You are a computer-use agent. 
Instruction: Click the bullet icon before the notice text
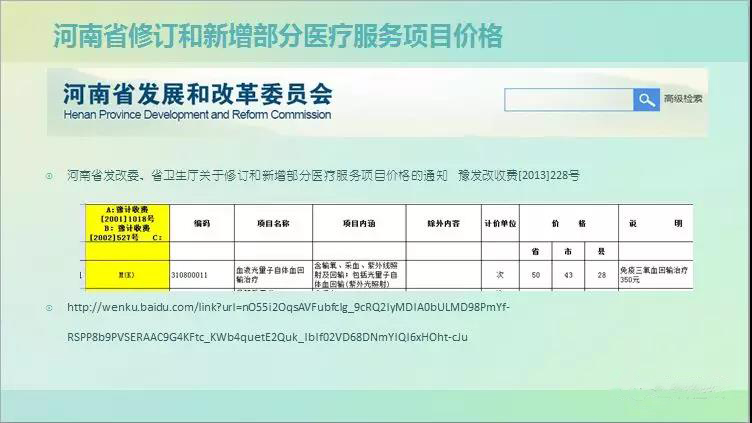tap(49, 176)
